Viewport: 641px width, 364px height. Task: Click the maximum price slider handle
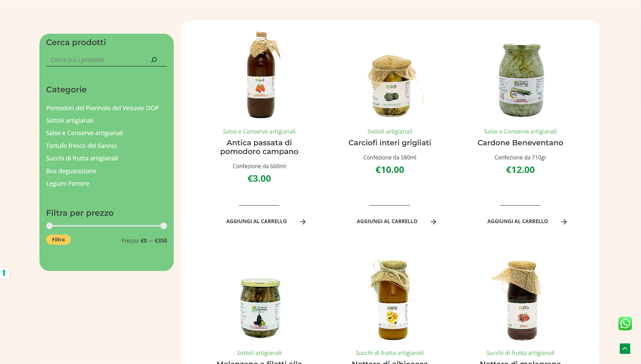(x=163, y=226)
